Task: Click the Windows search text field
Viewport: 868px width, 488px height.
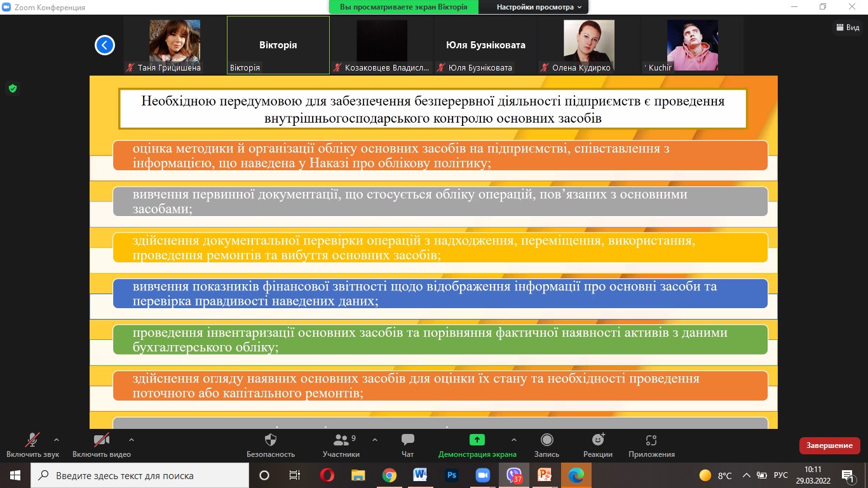Action: tap(140, 475)
